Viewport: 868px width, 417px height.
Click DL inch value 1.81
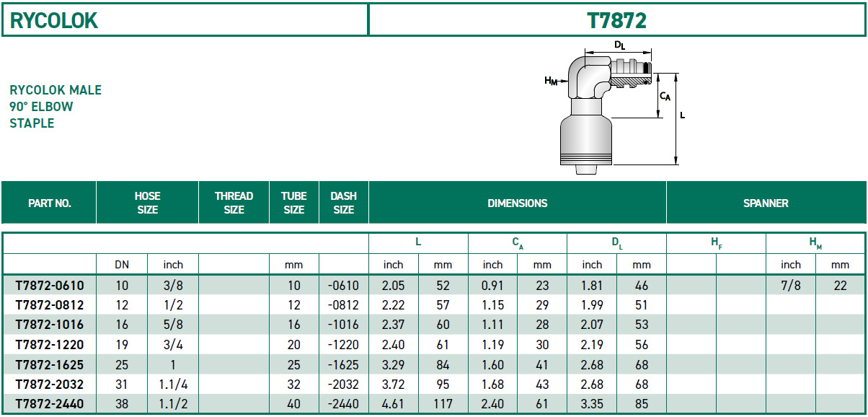click(592, 286)
